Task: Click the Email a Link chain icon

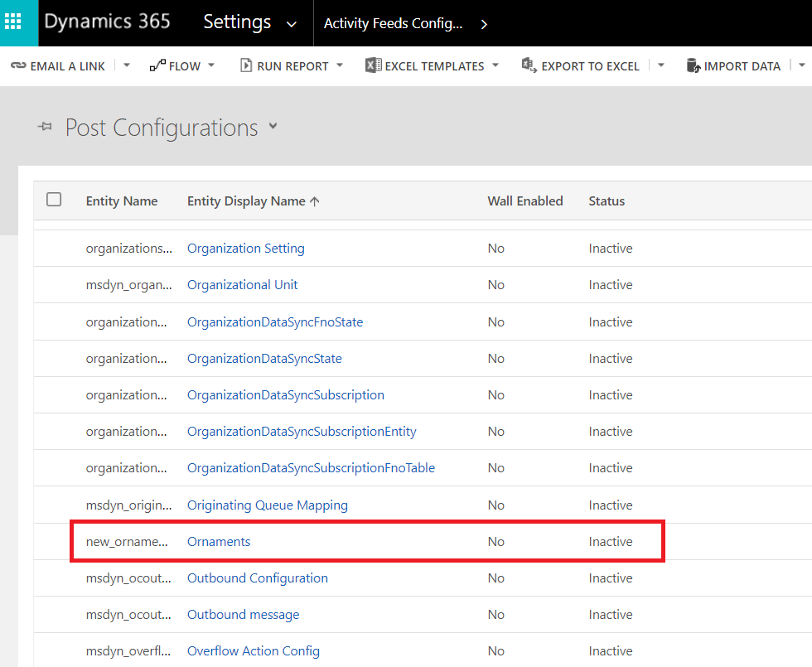Action: pos(18,66)
